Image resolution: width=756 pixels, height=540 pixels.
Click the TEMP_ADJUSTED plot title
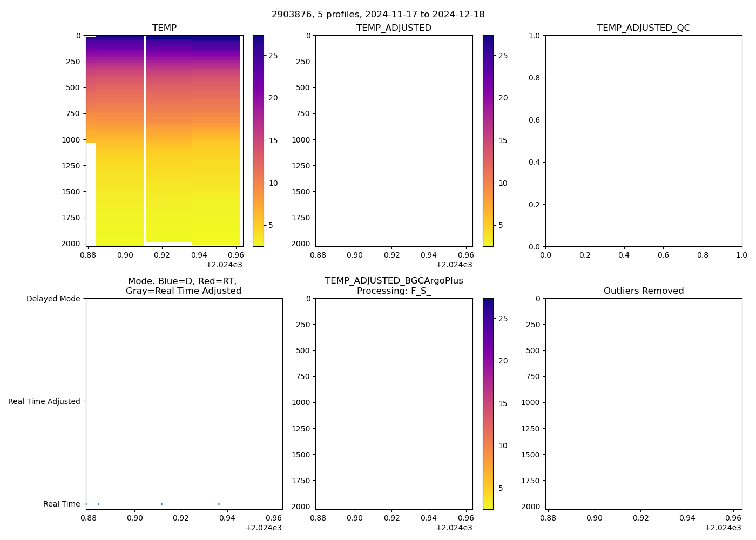pyautogui.click(x=394, y=28)
